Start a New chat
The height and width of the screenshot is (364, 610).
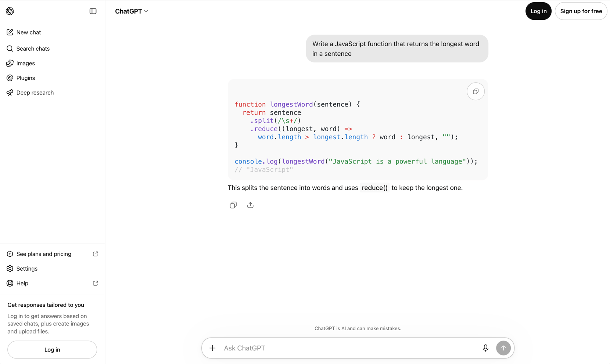pos(52,32)
